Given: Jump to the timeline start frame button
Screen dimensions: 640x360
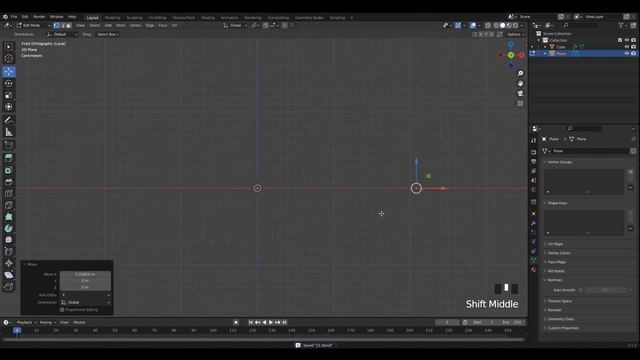Looking at the screenshot, I should point(251,322).
